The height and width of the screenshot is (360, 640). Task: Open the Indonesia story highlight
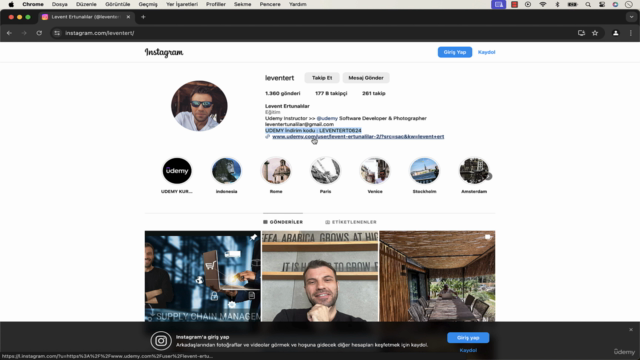coord(227,171)
